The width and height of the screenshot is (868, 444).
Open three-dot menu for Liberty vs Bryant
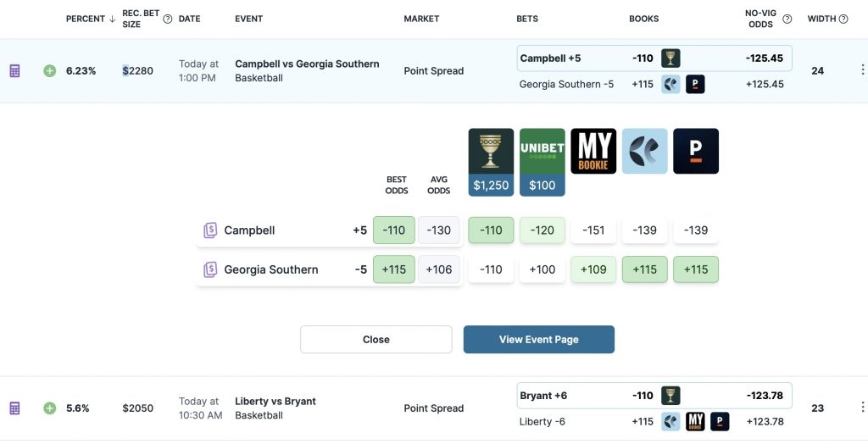coord(862,408)
